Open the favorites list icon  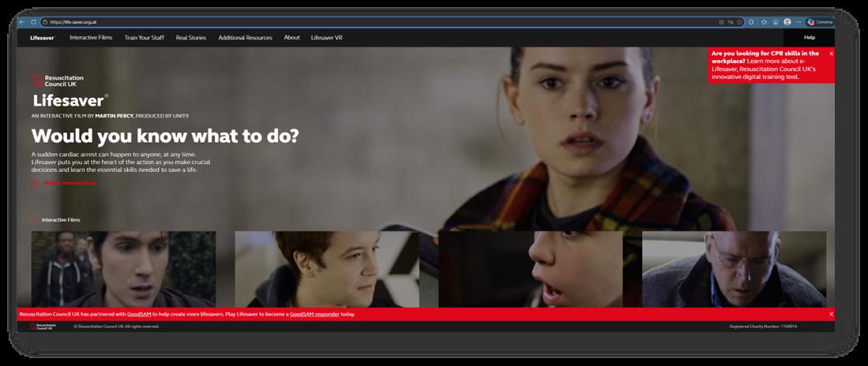coord(764,22)
